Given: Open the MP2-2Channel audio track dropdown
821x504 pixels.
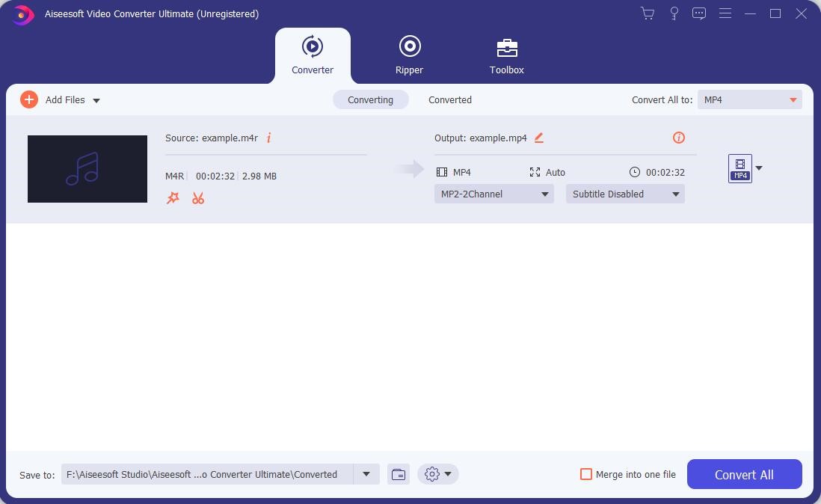Looking at the screenshot, I should point(493,194).
